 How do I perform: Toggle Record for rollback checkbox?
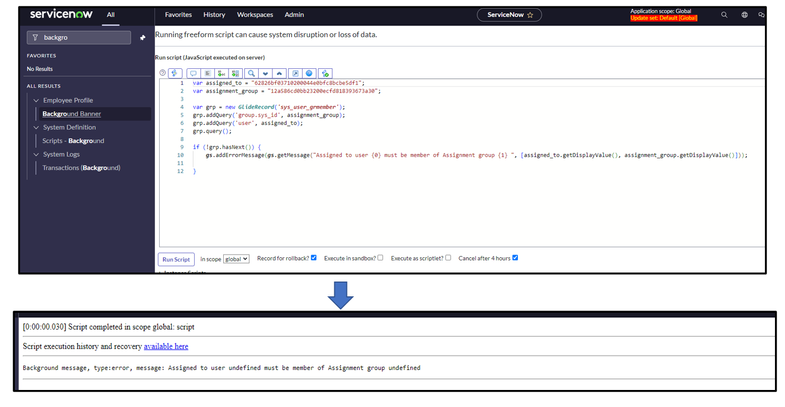(314, 258)
